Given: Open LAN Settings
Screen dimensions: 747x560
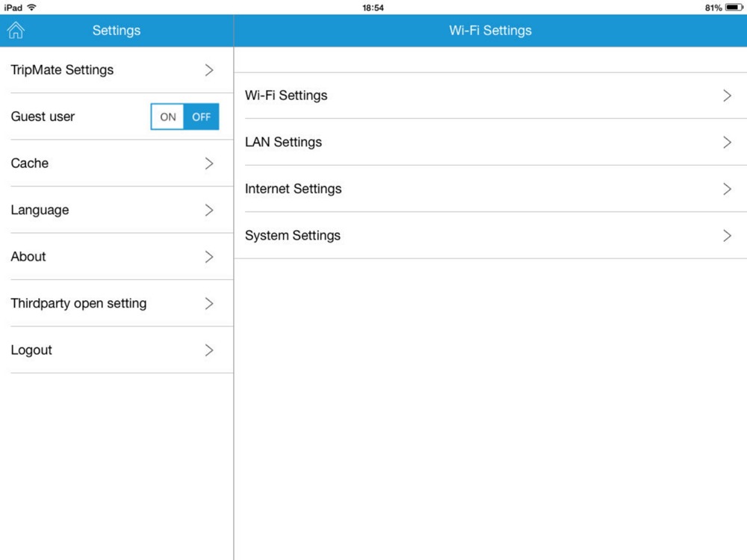Looking at the screenshot, I should pos(491,142).
